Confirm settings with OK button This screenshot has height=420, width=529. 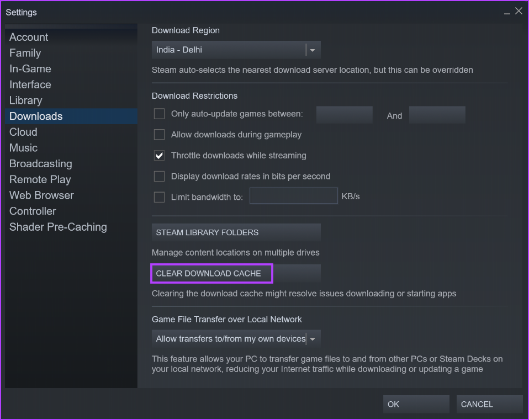(416, 404)
